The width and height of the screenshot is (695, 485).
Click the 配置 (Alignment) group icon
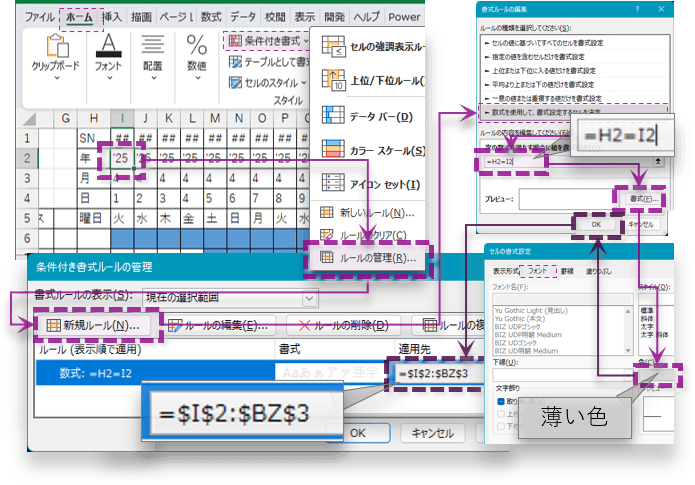152,47
